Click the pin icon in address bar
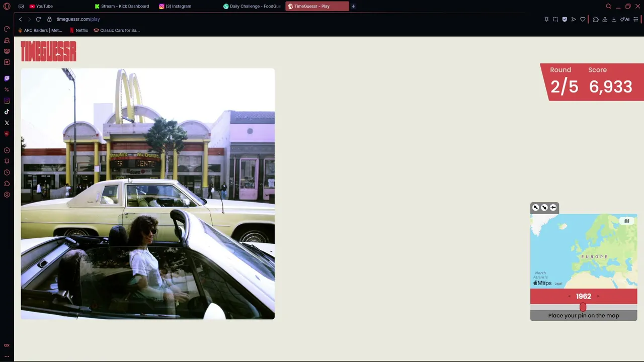This screenshot has width=644, height=362. click(x=546, y=19)
